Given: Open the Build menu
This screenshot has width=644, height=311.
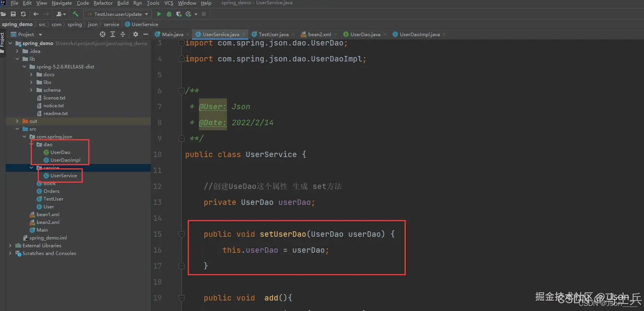Looking at the screenshot, I should click(x=123, y=3).
